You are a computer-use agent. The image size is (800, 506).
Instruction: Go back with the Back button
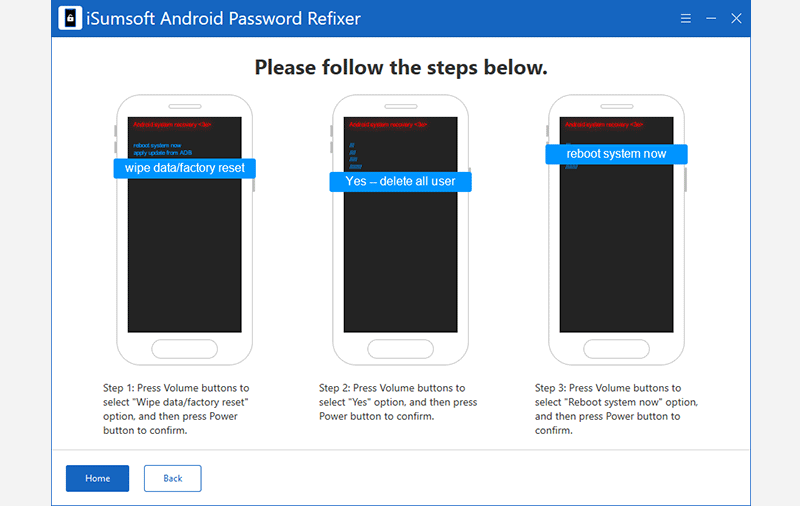(172, 478)
